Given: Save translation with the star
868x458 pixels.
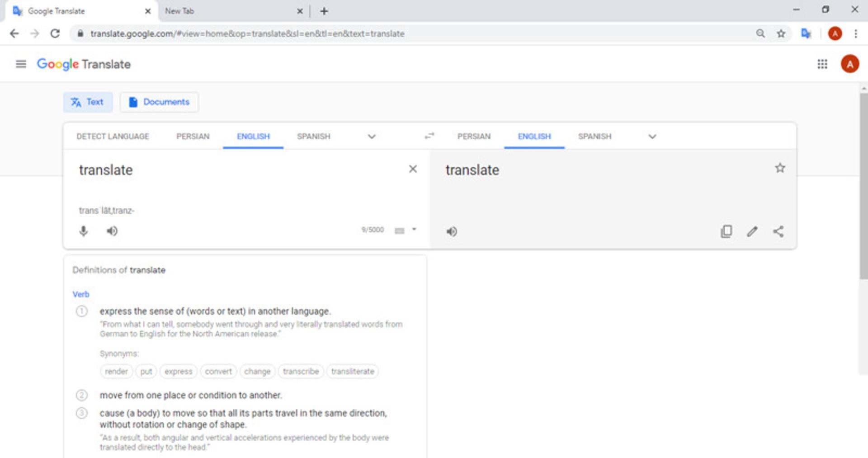Looking at the screenshot, I should click(x=780, y=168).
